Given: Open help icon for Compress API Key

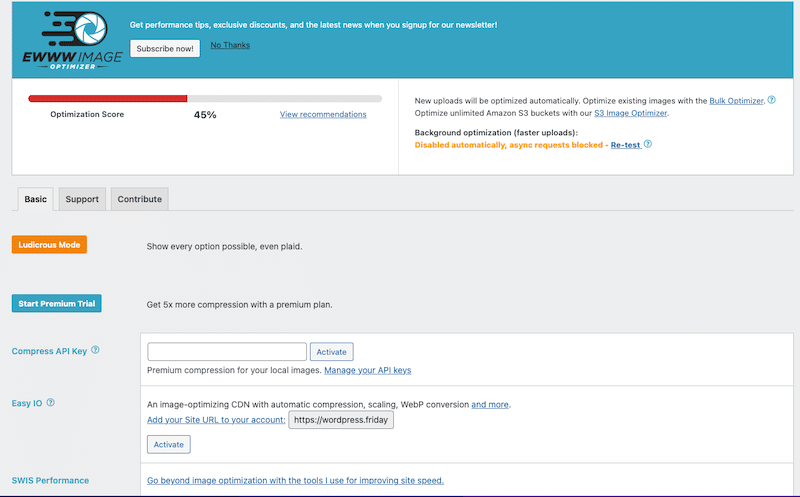Looking at the screenshot, I should 95,350.
